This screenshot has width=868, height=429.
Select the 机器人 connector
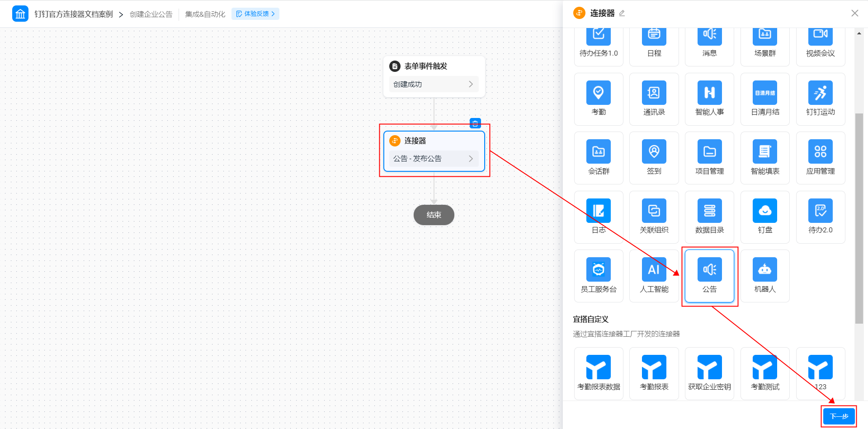click(765, 276)
